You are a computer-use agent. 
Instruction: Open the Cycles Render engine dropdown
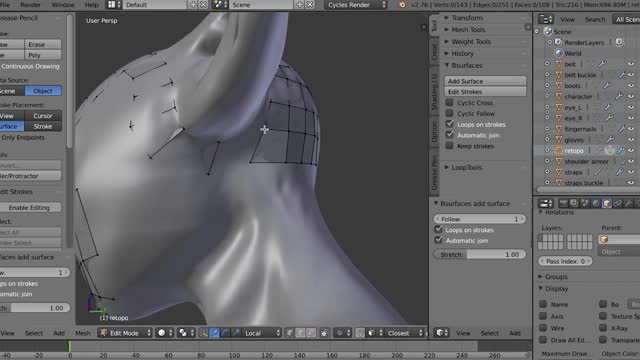[356, 5]
